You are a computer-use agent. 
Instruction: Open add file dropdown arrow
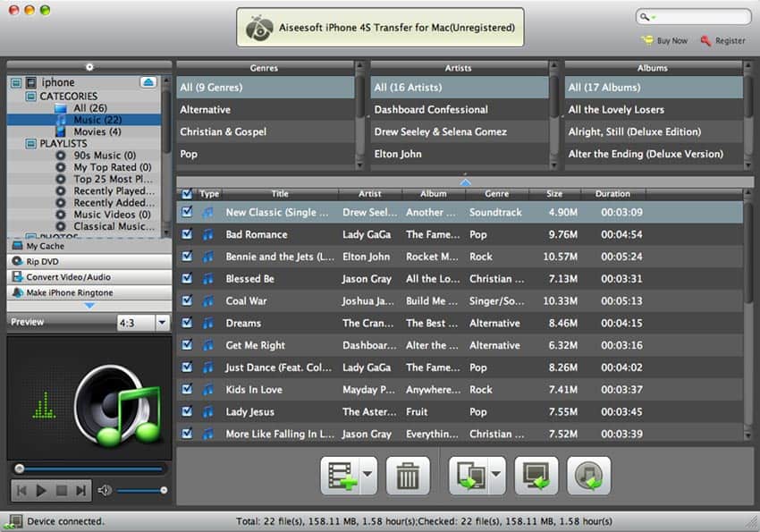point(367,475)
